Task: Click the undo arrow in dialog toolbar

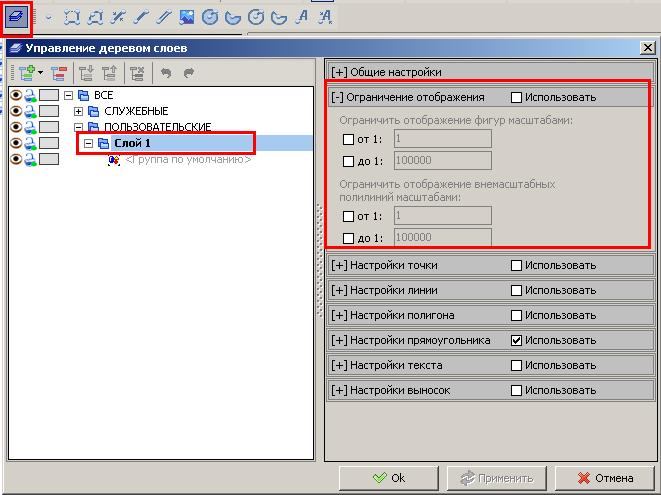Action: (x=165, y=73)
